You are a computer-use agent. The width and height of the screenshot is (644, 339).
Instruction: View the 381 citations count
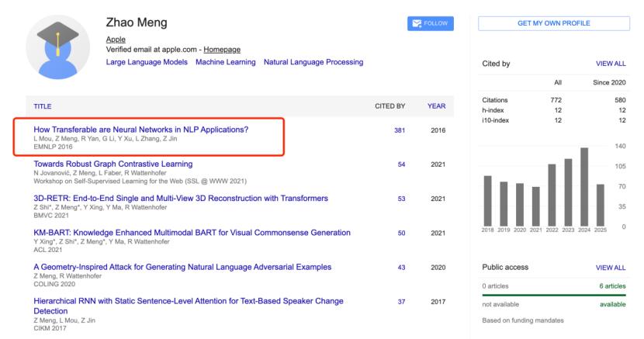point(400,130)
